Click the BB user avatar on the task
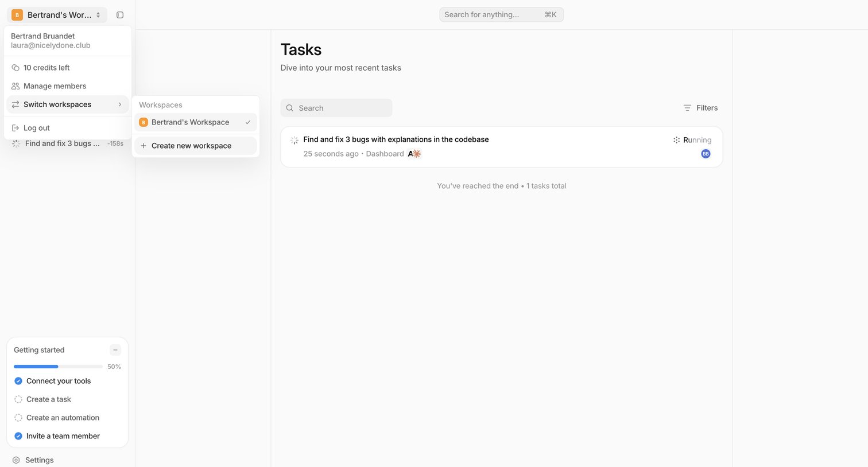The height and width of the screenshot is (467, 868). 706,154
